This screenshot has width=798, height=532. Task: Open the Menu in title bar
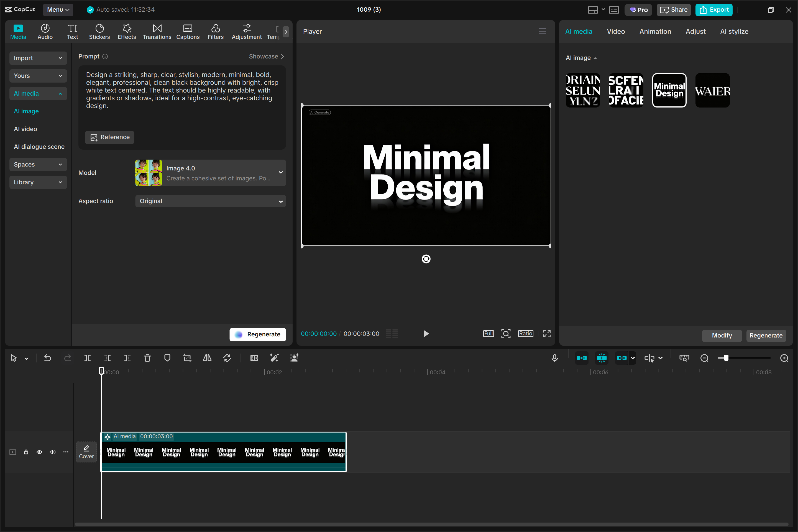pos(58,9)
